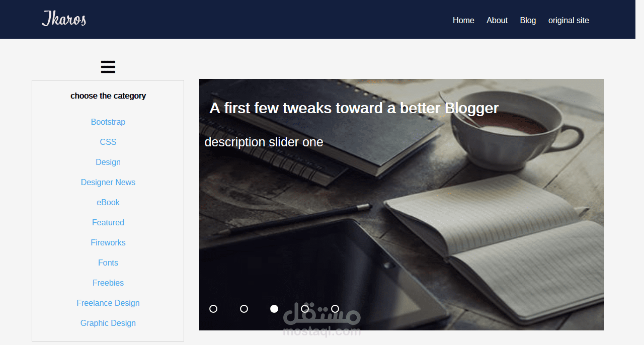Choose the Bootstrap category
Viewport: 644px width, 345px height.
click(108, 122)
